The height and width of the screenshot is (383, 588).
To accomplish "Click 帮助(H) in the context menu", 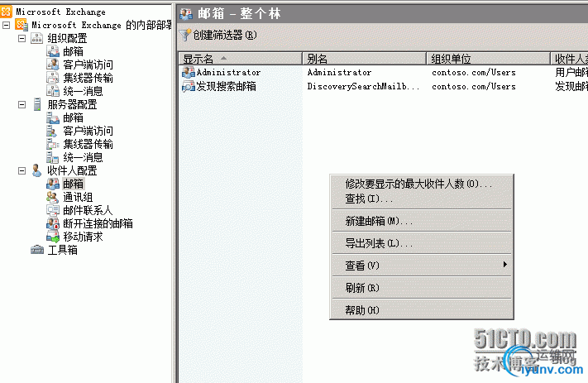I will coord(422,310).
